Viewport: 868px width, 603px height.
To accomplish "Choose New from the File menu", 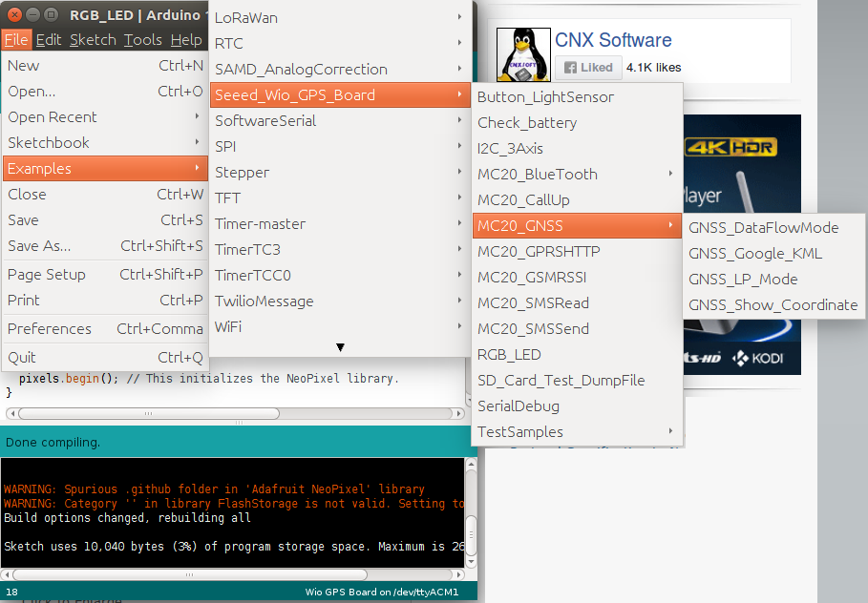I will point(105,66).
